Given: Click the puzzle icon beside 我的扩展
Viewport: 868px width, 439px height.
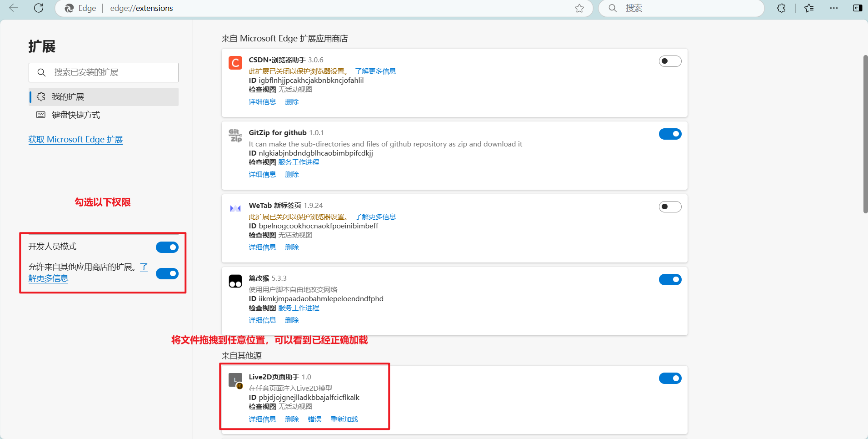Looking at the screenshot, I should click(41, 96).
